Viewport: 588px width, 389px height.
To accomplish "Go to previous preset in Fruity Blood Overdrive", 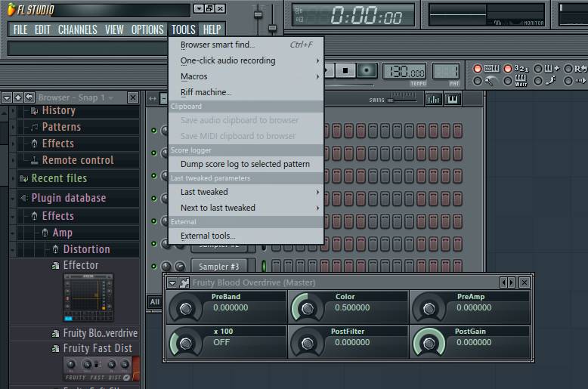I will click(503, 282).
